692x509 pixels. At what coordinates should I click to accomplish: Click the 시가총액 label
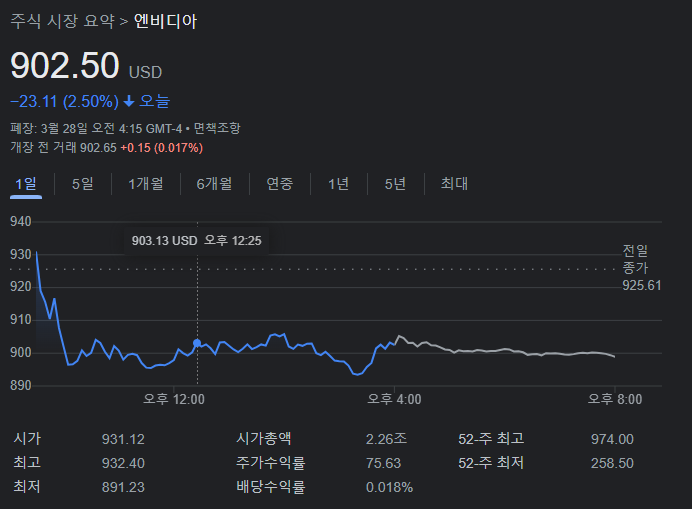[263, 439]
